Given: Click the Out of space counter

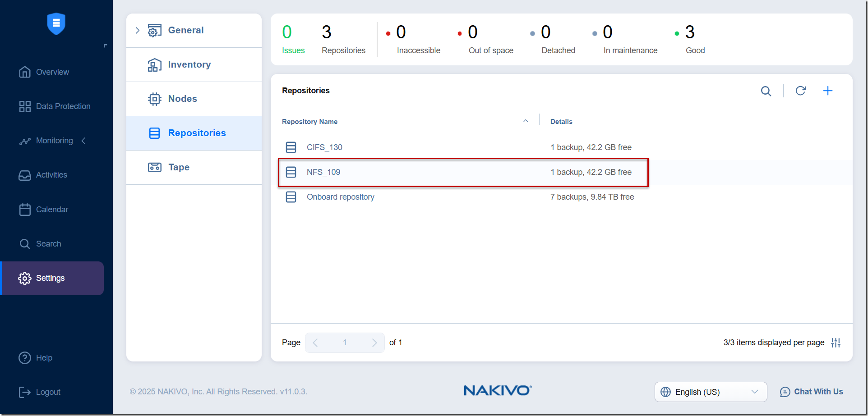Looking at the screenshot, I should click(485, 40).
